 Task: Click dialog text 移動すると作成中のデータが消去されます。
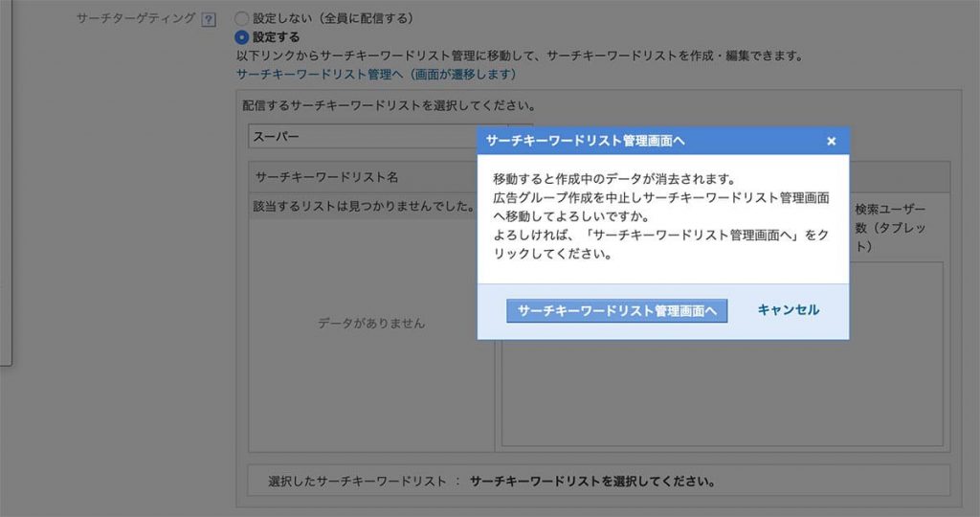click(x=615, y=179)
